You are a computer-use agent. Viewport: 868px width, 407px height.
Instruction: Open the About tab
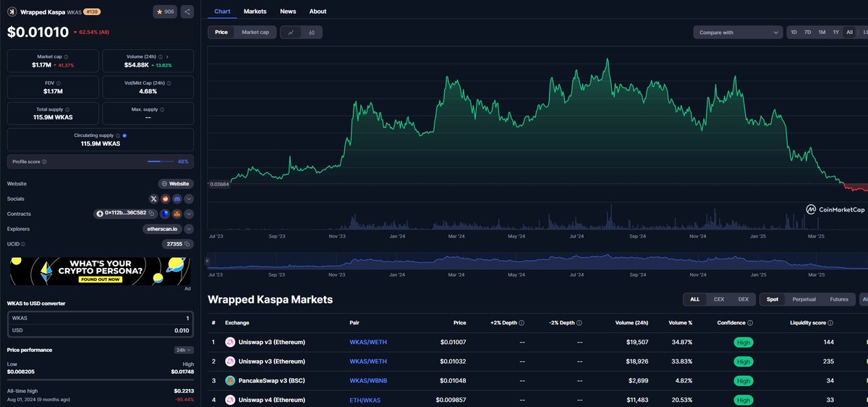click(318, 12)
